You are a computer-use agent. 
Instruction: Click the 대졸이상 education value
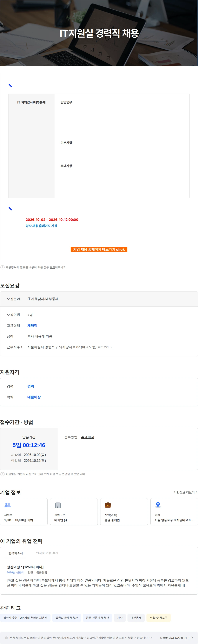click(x=34, y=397)
